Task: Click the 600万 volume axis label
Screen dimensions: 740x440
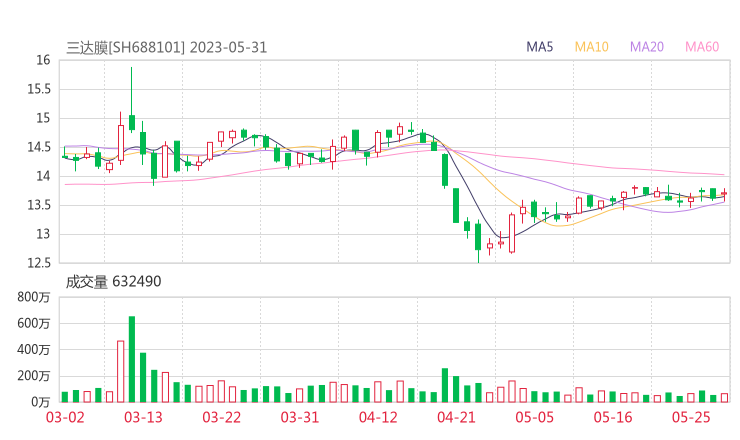Action: [34, 323]
